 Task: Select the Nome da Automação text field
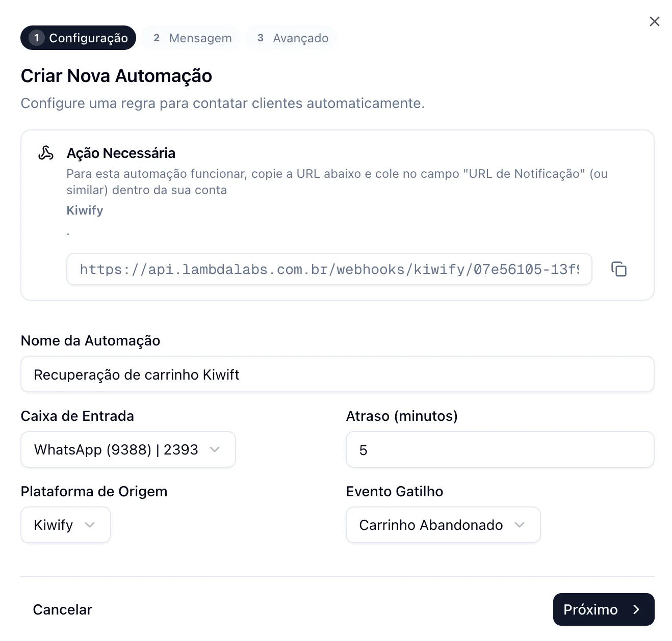337,374
